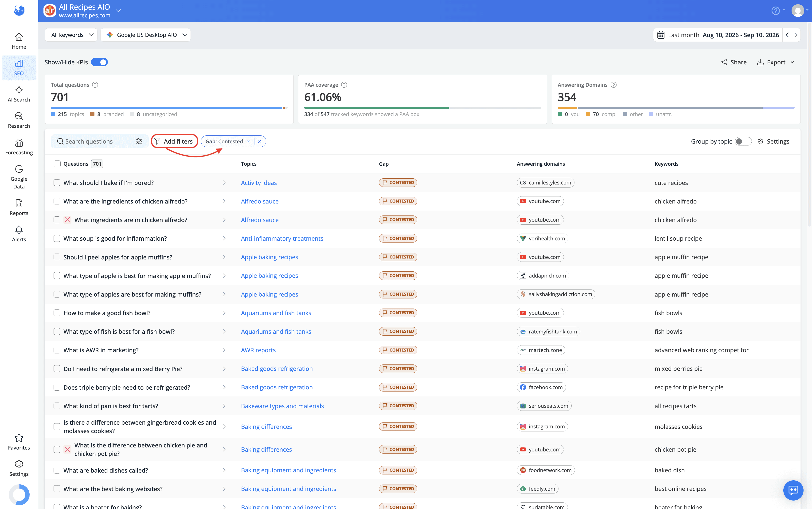Click the Add filters button

[x=174, y=141]
